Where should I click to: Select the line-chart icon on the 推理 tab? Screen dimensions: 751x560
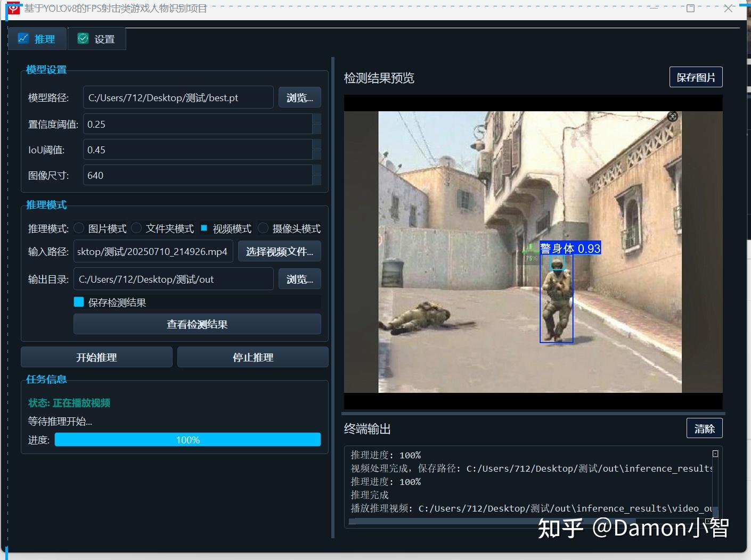coord(23,38)
